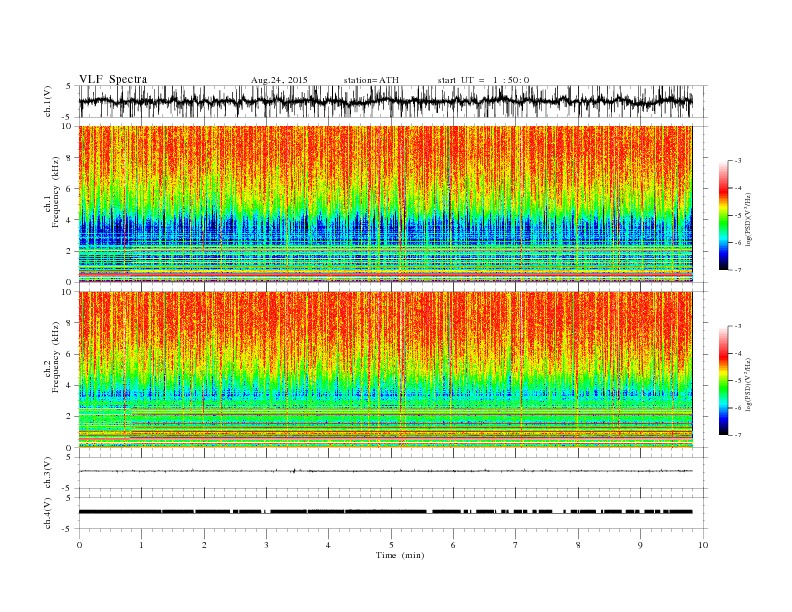This screenshot has height=612, width=792.
Task: Click the "-7" label on ch.1 colorbar
Action: coord(737,270)
